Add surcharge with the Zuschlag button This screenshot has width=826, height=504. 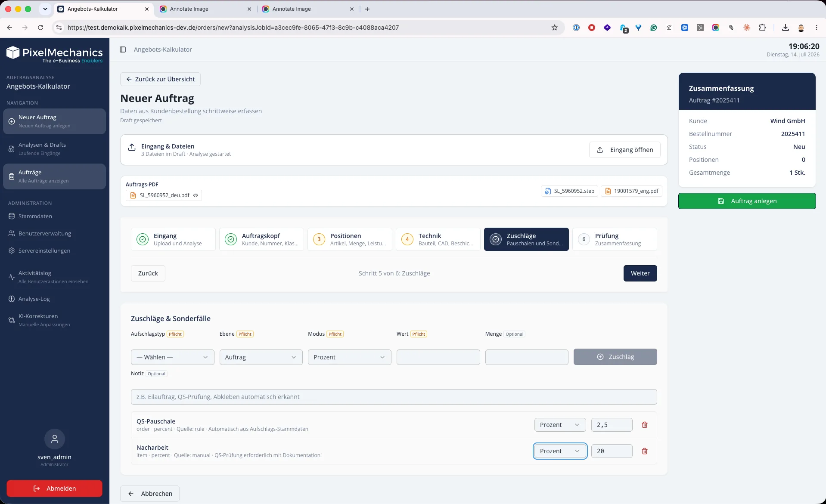[615, 357]
